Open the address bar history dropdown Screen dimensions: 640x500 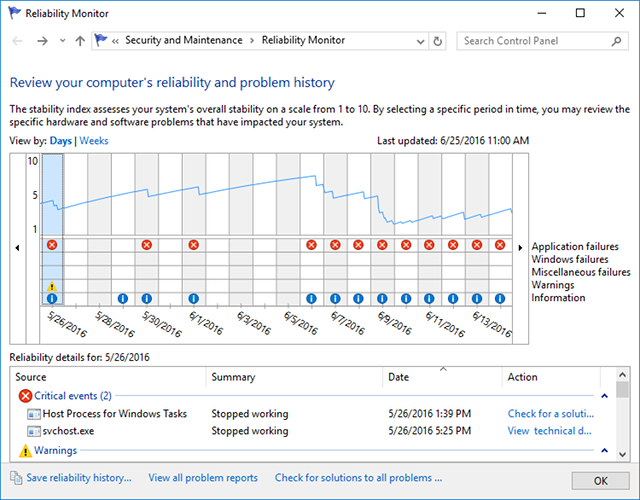[x=420, y=41]
